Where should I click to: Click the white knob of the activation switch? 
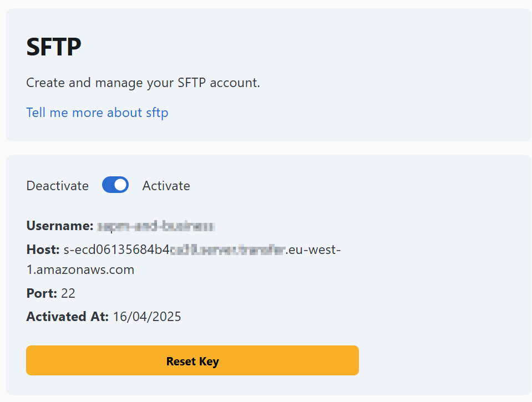point(120,185)
